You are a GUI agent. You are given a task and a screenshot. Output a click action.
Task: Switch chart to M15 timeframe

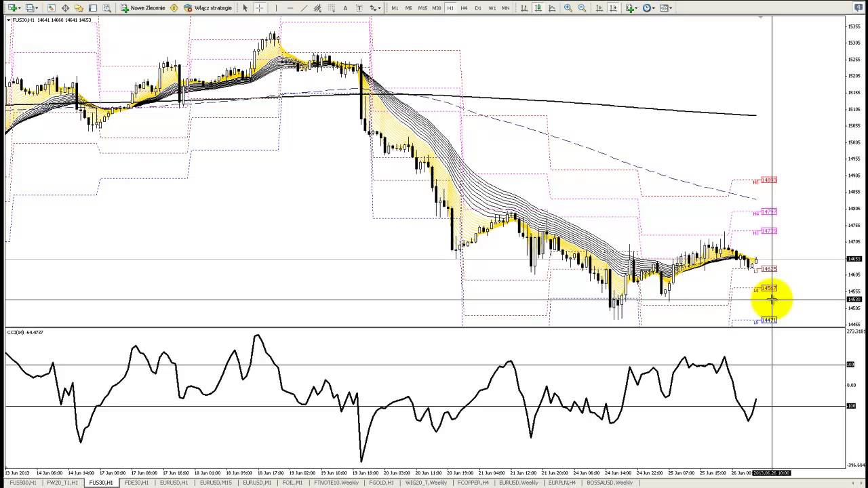[422, 8]
